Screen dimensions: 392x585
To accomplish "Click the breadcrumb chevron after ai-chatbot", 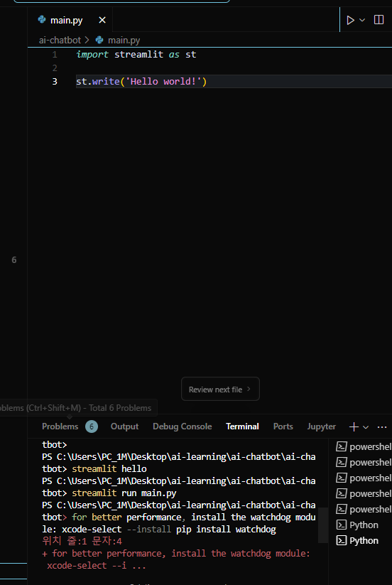I will tap(87, 40).
